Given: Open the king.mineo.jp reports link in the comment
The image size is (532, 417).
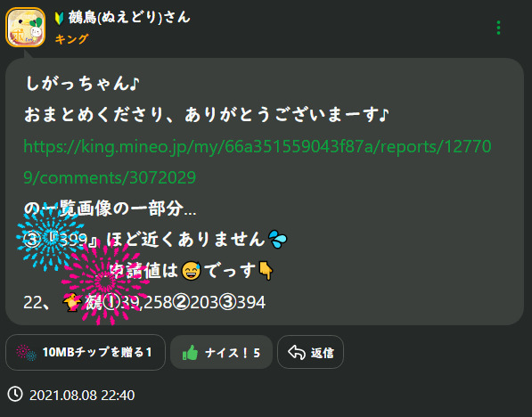Looking at the screenshot, I should (258, 162).
